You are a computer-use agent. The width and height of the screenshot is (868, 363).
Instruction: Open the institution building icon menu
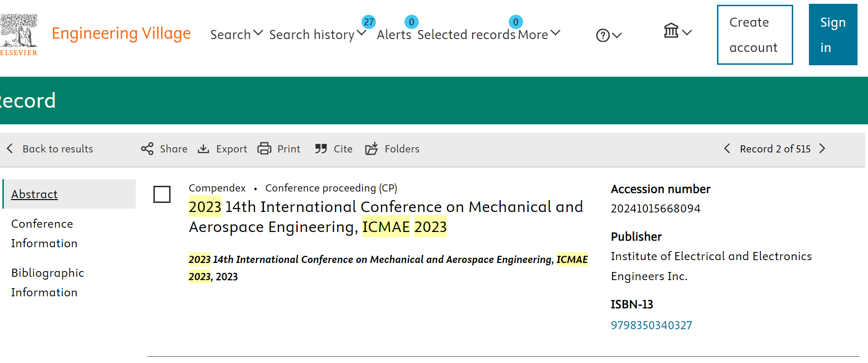(x=677, y=31)
